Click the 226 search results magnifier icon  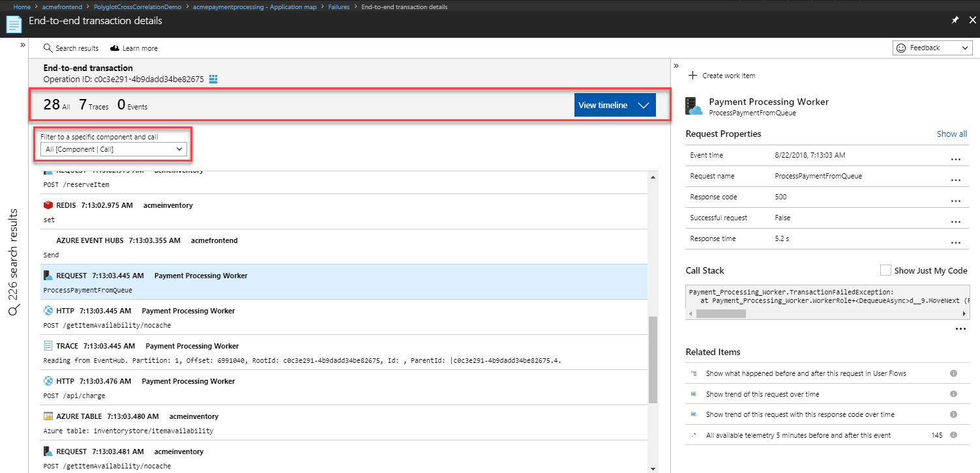click(14, 311)
